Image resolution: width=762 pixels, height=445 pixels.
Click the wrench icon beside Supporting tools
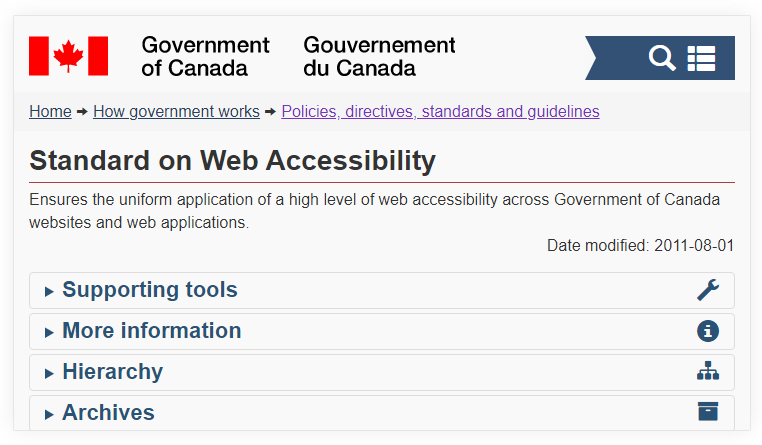point(708,290)
